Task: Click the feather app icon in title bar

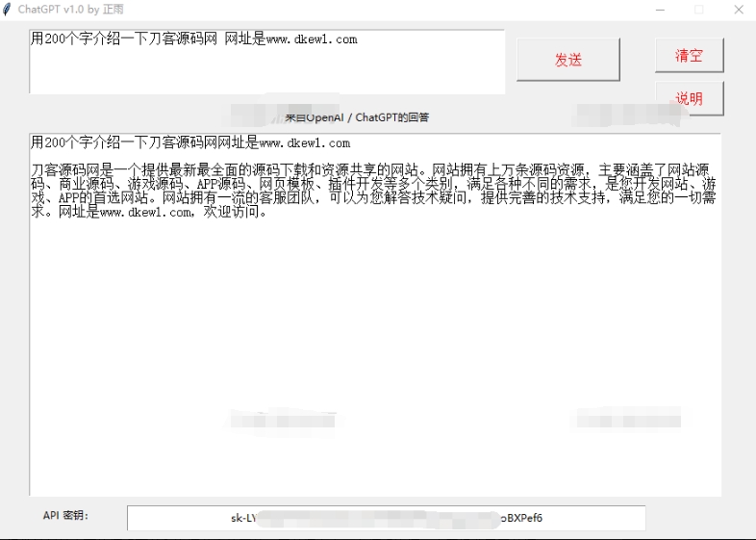Action: pyautogui.click(x=7, y=10)
